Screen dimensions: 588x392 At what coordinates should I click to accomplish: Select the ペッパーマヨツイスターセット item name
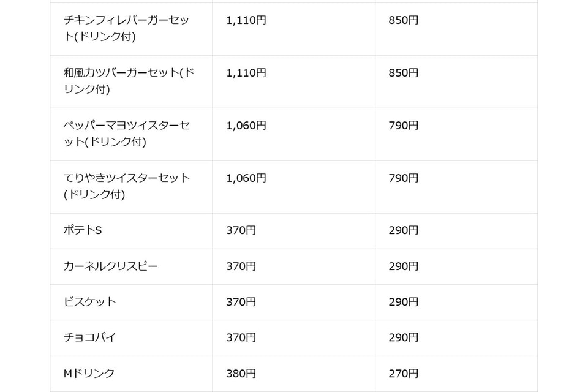[x=126, y=134]
